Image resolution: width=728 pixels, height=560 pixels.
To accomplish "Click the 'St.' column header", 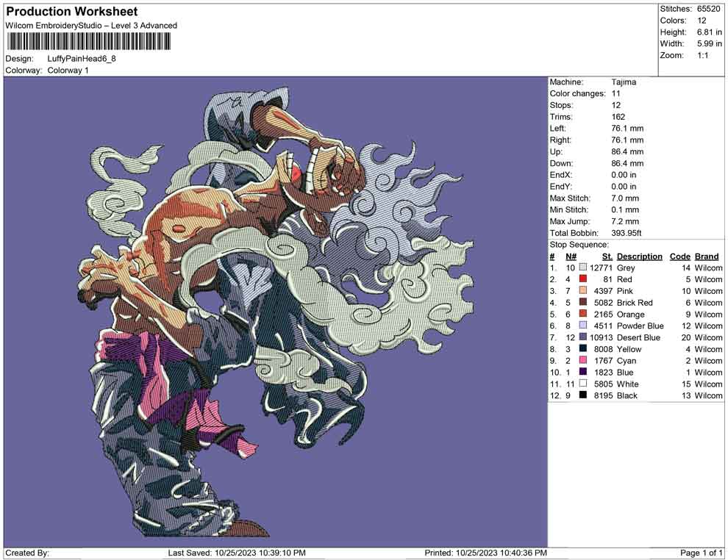I will point(607,256).
